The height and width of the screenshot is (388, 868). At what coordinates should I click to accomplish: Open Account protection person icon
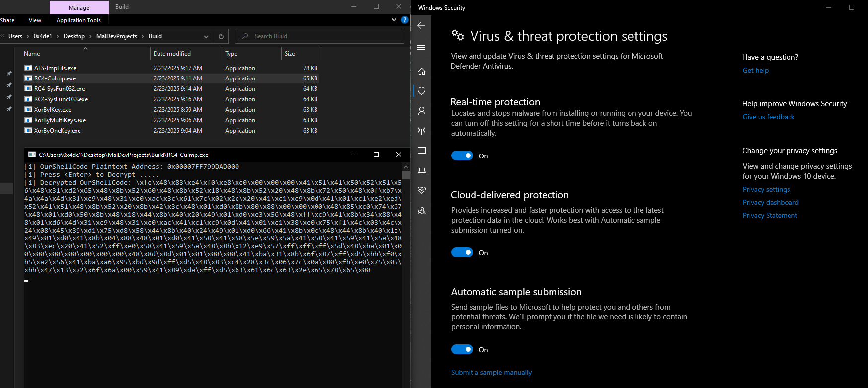click(x=421, y=111)
